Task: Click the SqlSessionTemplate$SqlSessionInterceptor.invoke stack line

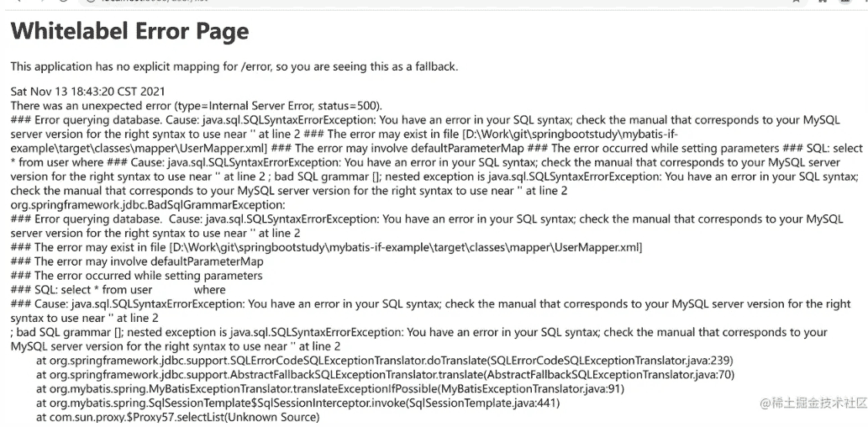Action: 298,403
